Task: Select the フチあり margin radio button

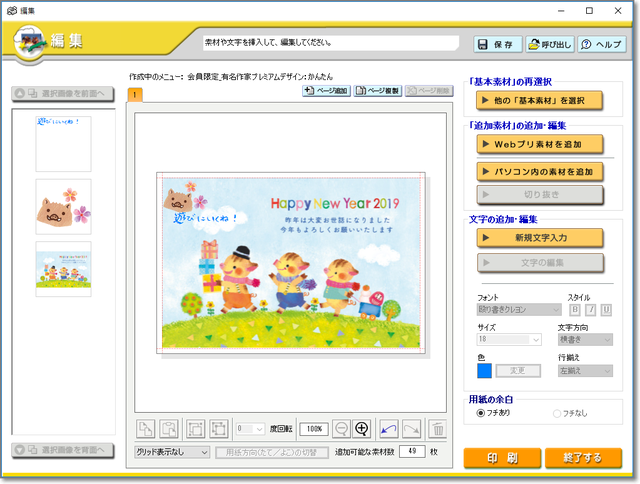Action: coord(481,413)
